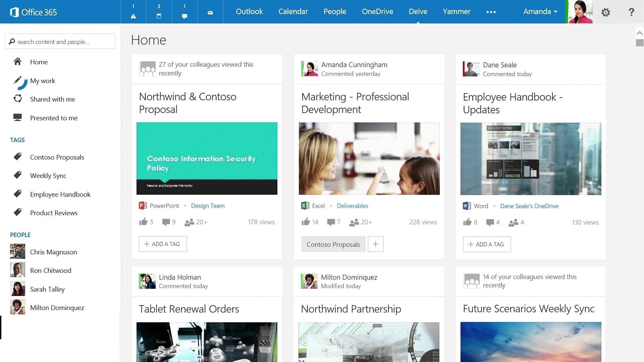Open the Design Team link
Image resolution: width=644 pixels, height=362 pixels.
208,205
